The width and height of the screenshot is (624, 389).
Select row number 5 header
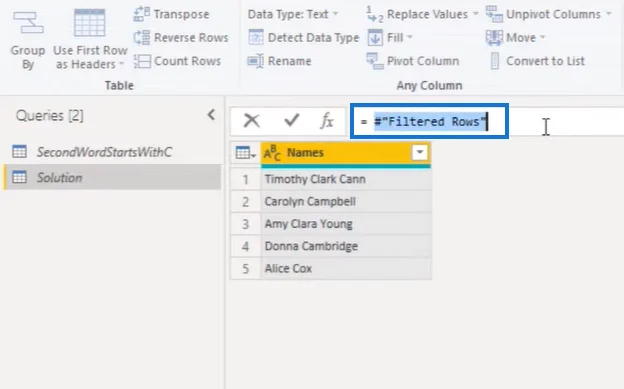(246, 268)
